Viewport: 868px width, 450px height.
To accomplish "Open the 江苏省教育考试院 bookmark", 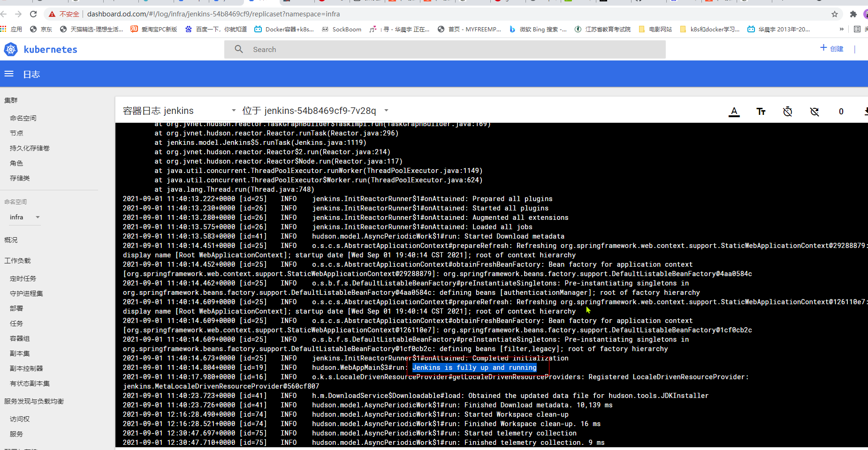I will point(602,29).
